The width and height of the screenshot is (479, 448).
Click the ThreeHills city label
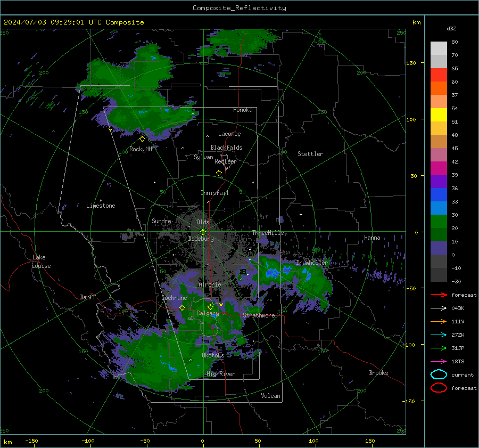268,233
